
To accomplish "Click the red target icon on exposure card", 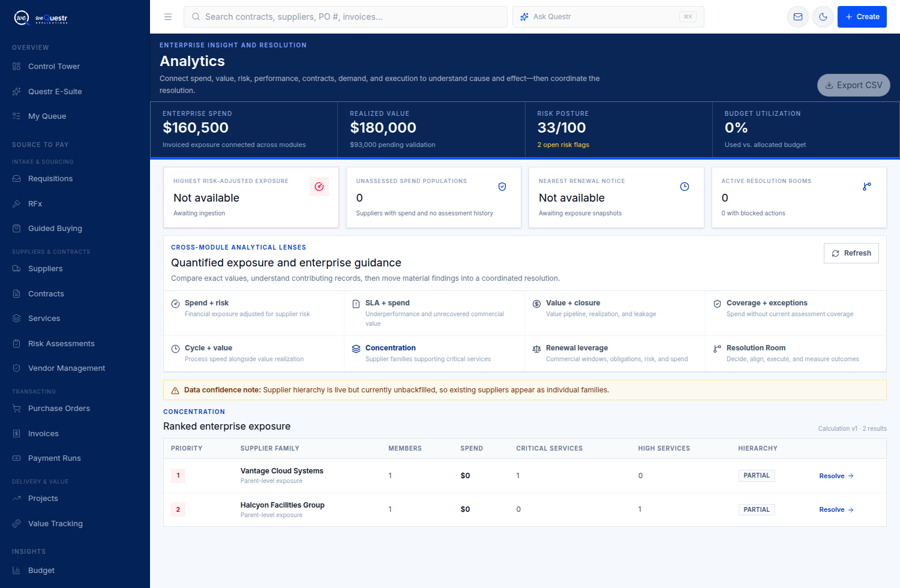I will click(319, 187).
